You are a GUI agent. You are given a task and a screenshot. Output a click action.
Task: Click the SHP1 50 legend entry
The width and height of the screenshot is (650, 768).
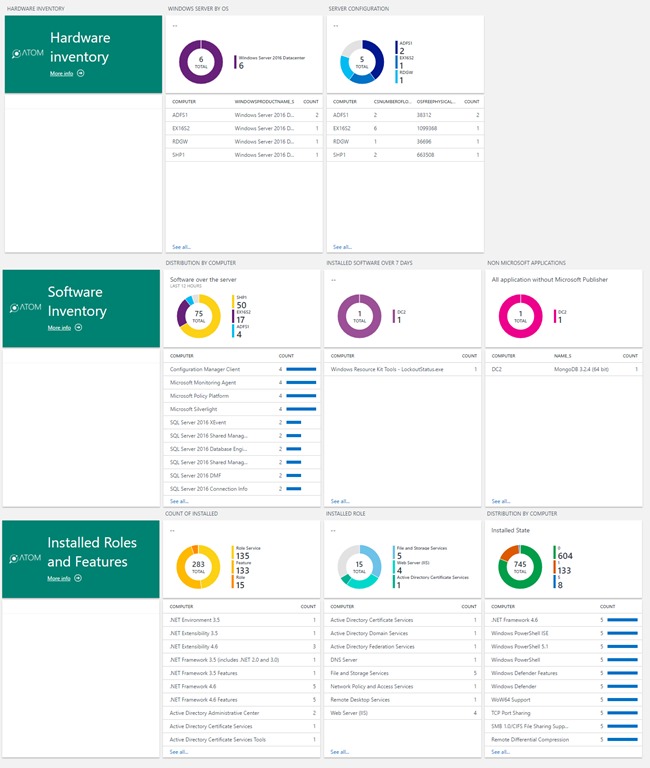(240, 302)
